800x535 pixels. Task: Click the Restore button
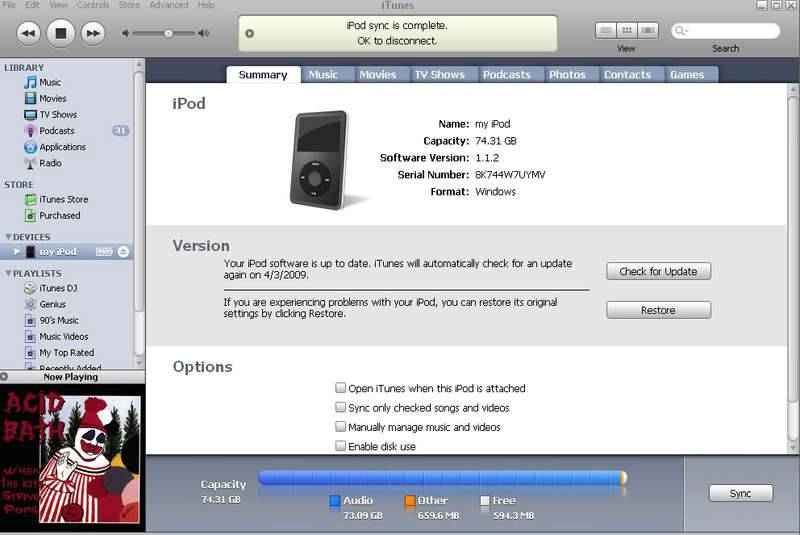658,310
